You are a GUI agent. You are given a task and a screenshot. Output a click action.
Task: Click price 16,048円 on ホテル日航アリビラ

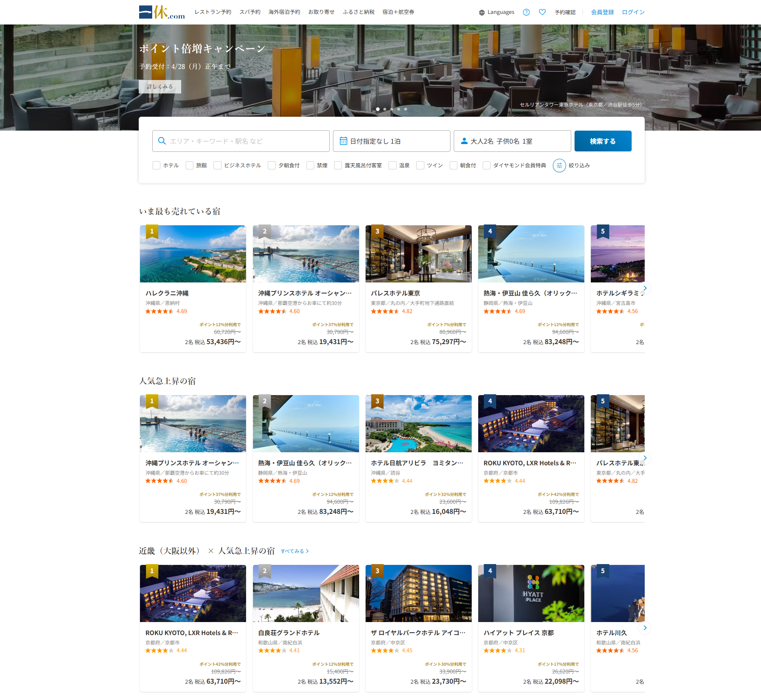[x=449, y=511]
